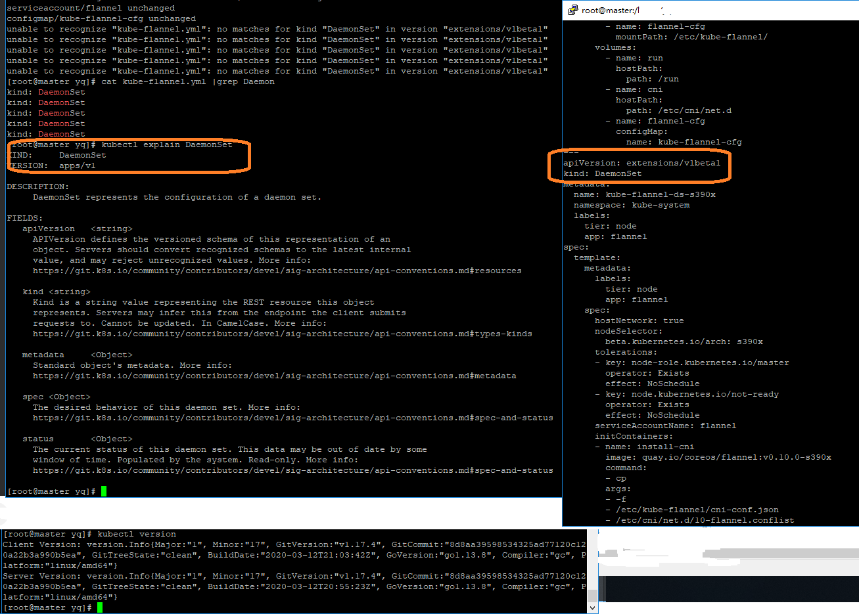Click the api-conventions.md#resources URL

(x=277, y=271)
